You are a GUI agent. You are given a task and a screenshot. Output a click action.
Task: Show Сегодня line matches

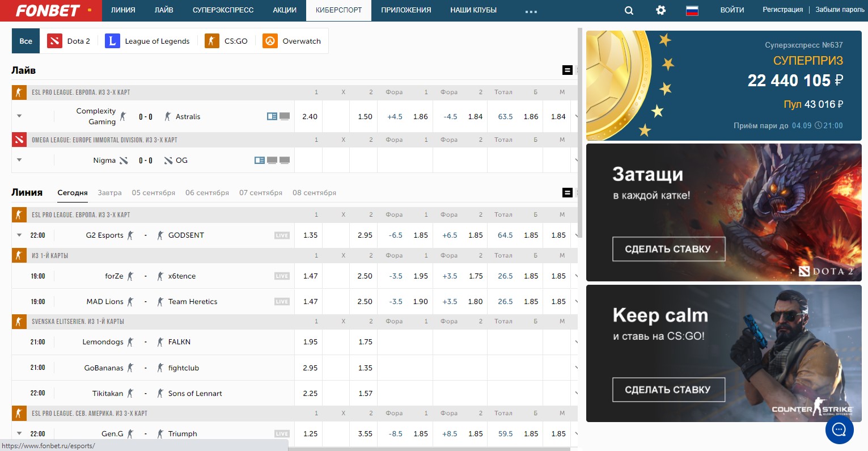[x=73, y=193]
